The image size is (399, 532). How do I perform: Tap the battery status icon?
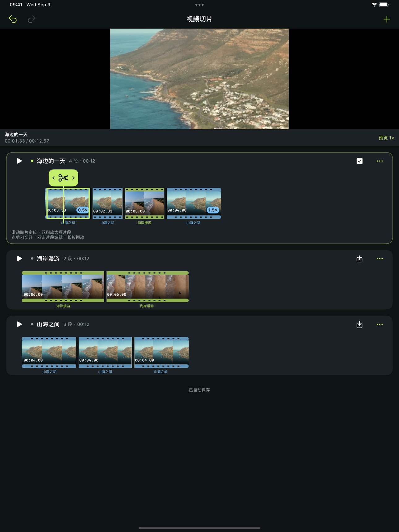point(384,5)
